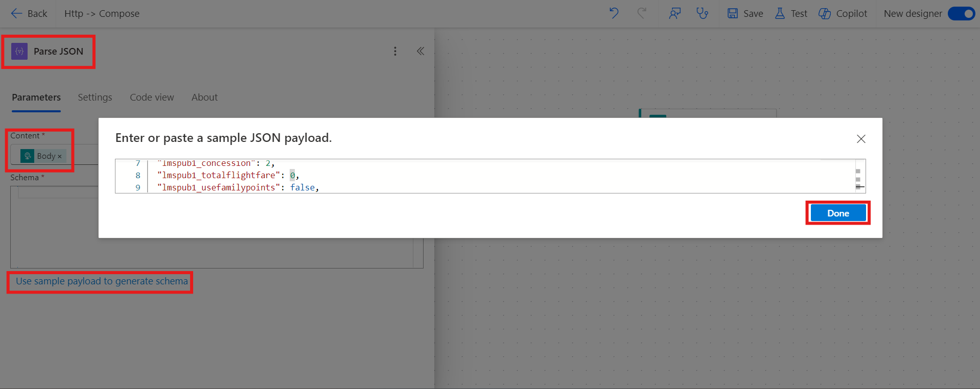Screen dimensions: 980x389
Task: Collapse the Parse JSON side panel
Action: pos(420,51)
